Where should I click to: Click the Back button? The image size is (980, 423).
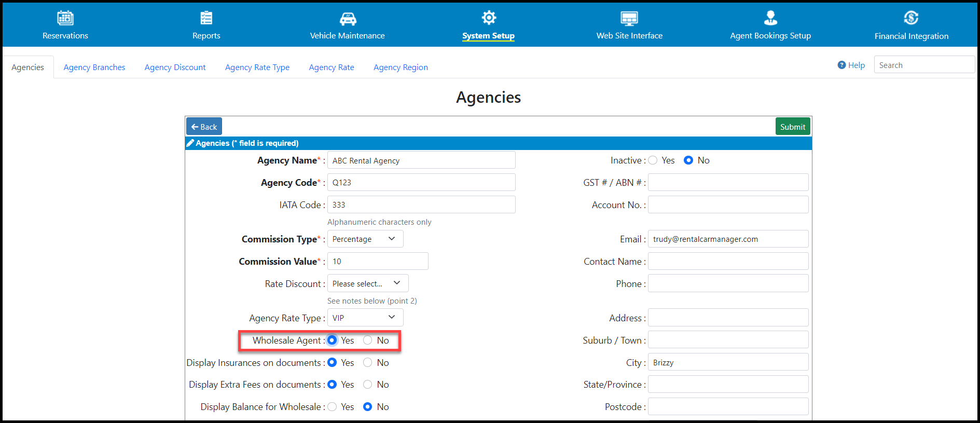204,127
